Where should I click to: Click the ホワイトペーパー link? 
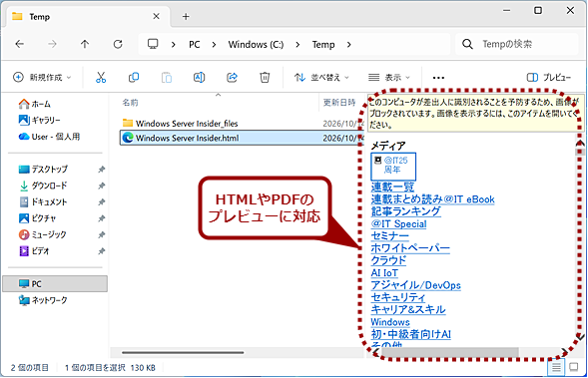click(410, 248)
